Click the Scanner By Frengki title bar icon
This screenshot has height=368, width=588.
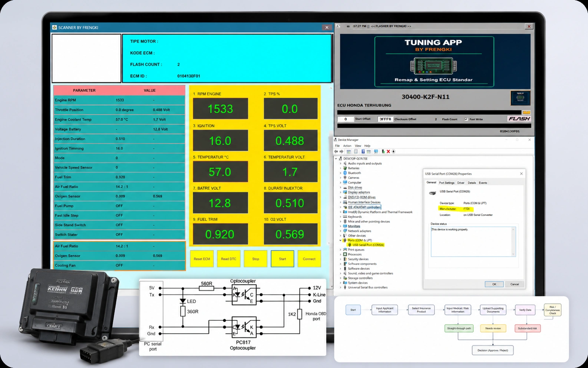(x=54, y=27)
